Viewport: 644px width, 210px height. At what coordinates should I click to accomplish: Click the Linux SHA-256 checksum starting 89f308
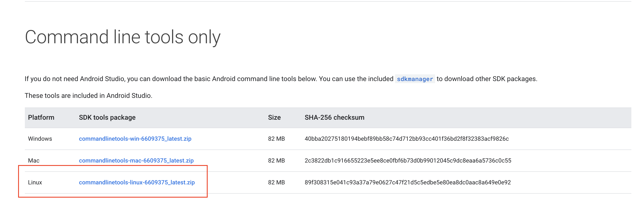pyautogui.click(x=407, y=182)
